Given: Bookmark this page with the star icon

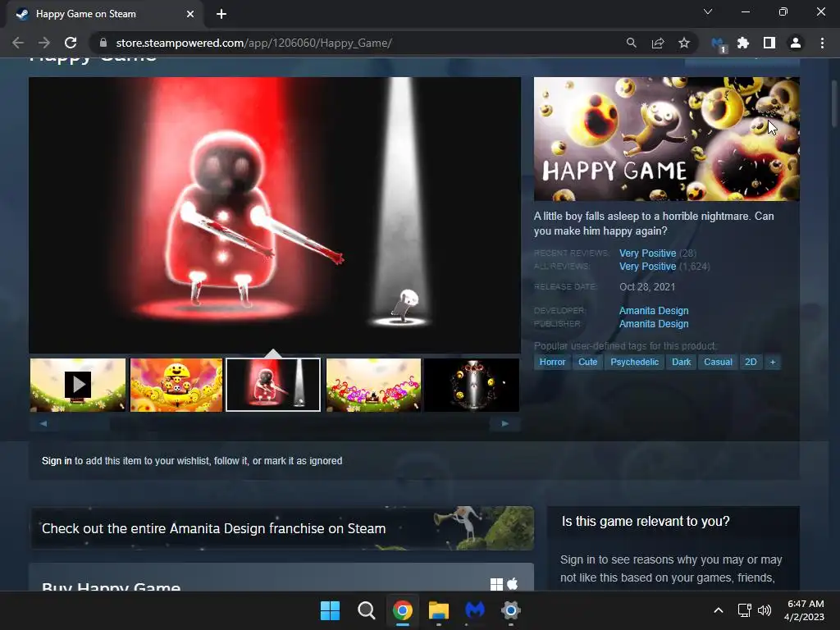Looking at the screenshot, I should click(x=684, y=43).
